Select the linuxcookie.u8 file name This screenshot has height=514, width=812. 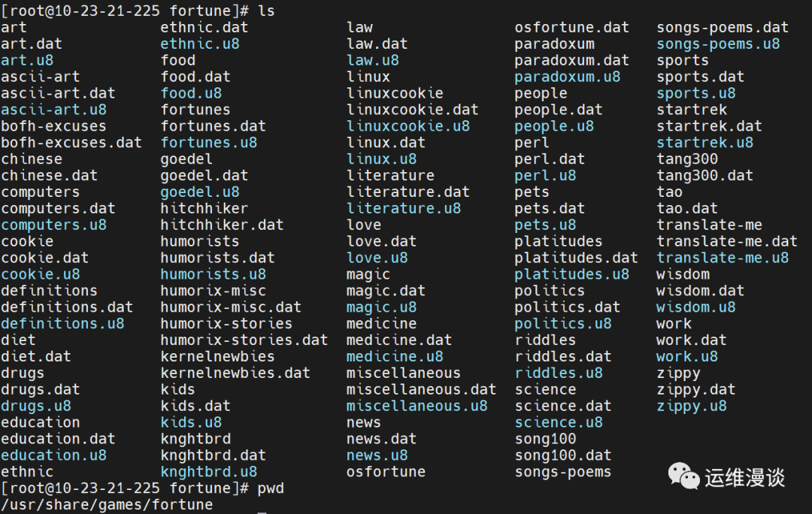[x=408, y=125]
